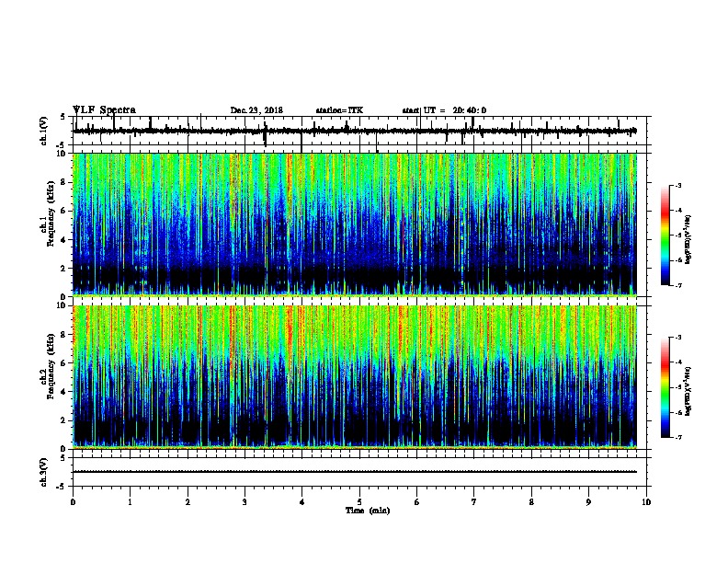Click the "6" kHz tick on ch.2 frequency axis
This screenshot has height=563, width=728.
pos(65,363)
